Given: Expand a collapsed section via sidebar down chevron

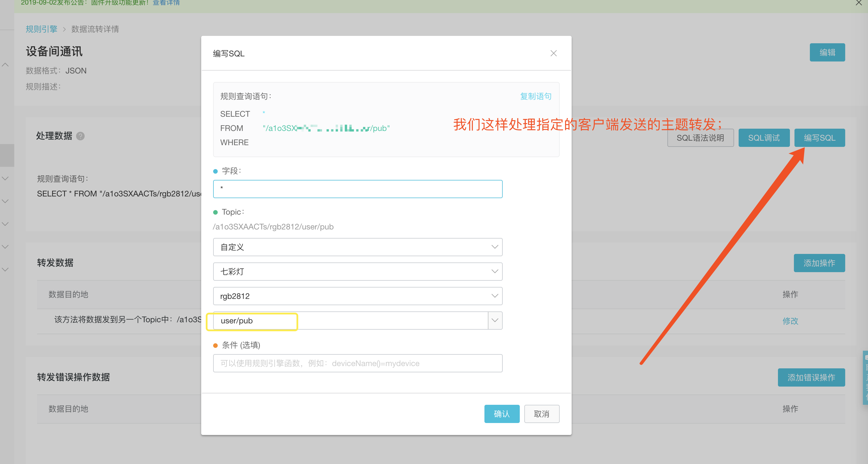Looking at the screenshot, I should click(5, 178).
